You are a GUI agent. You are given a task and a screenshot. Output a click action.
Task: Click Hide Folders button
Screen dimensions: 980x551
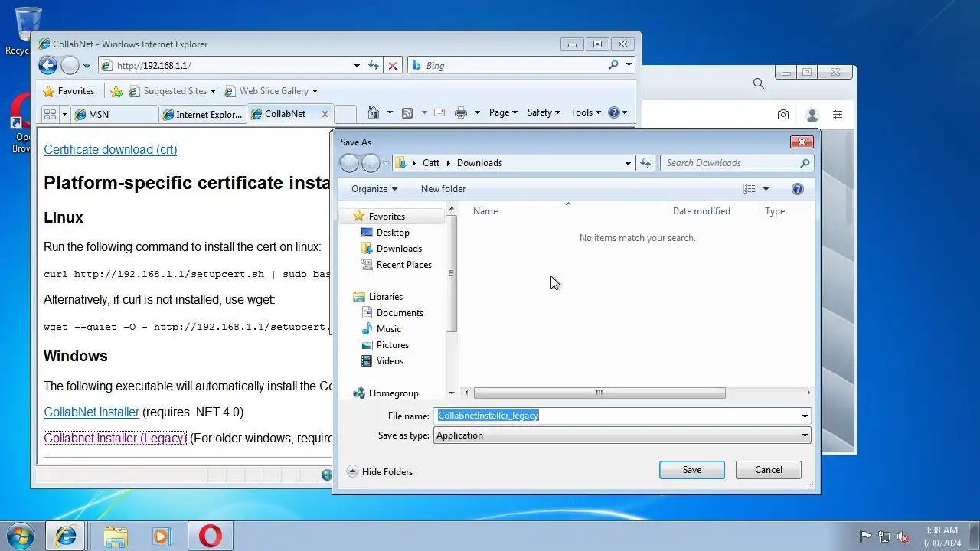coord(380,472)
